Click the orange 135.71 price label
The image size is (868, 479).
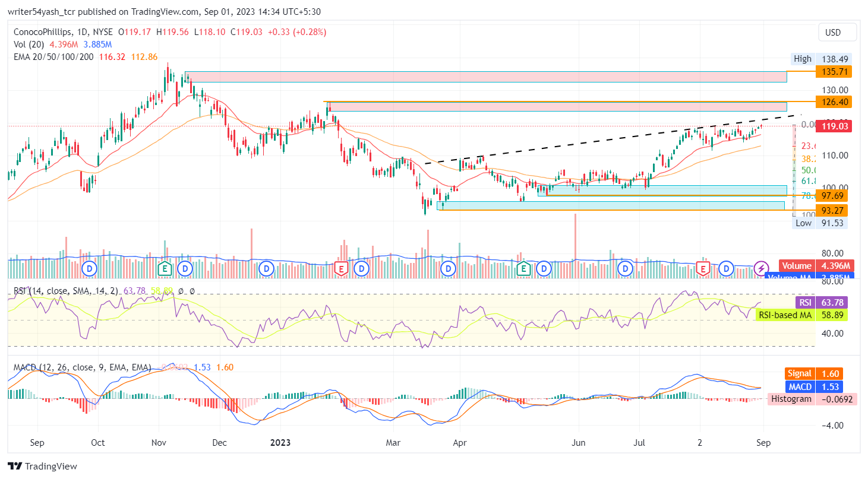[x=834, y=71]
